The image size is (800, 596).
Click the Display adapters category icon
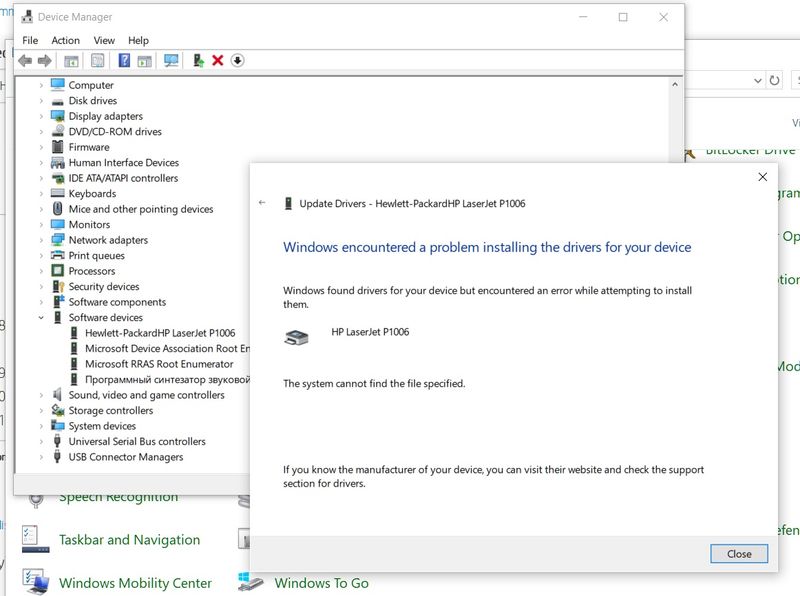(x=58, y=116)
